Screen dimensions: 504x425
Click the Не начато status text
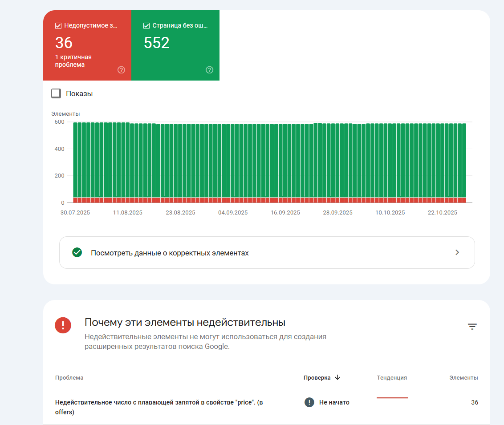pyautogui.click(x=334, y=402)
